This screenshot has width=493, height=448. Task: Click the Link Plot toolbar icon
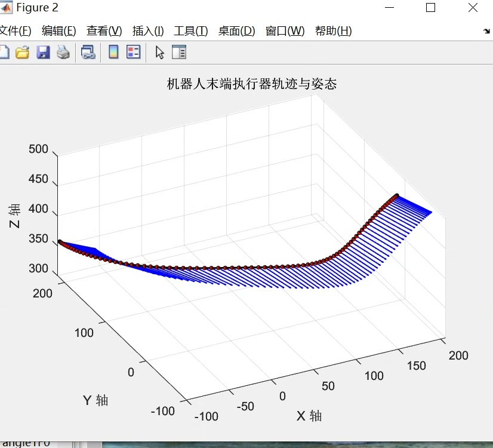[88, 52]
